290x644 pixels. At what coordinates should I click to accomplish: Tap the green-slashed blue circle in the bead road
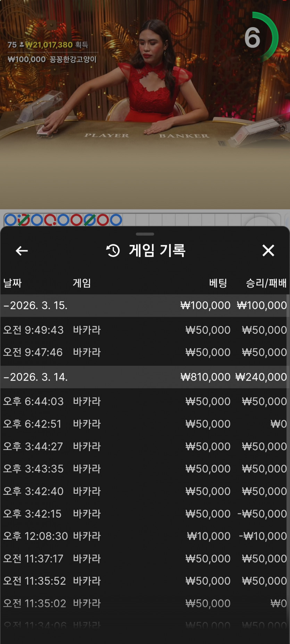pyautogui.click(x=89, y=220)
